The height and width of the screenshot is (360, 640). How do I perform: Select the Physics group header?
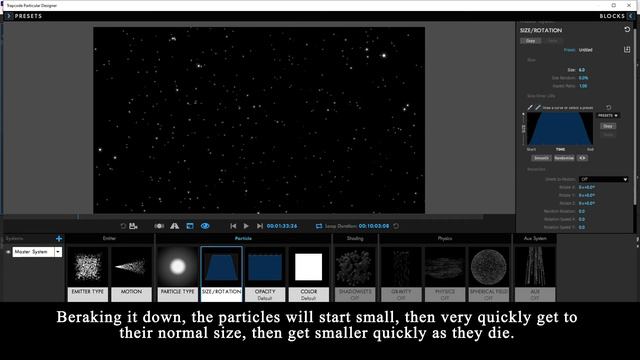(445, 238)
